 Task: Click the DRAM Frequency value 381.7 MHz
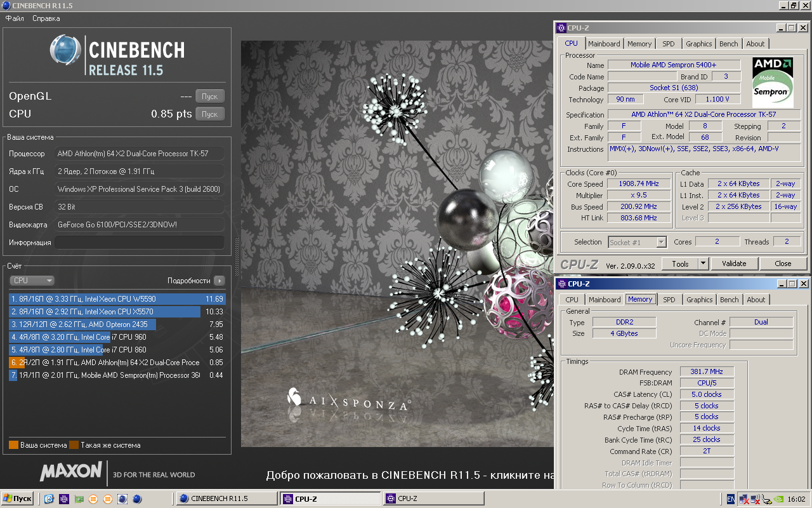[x=707, y=372]
